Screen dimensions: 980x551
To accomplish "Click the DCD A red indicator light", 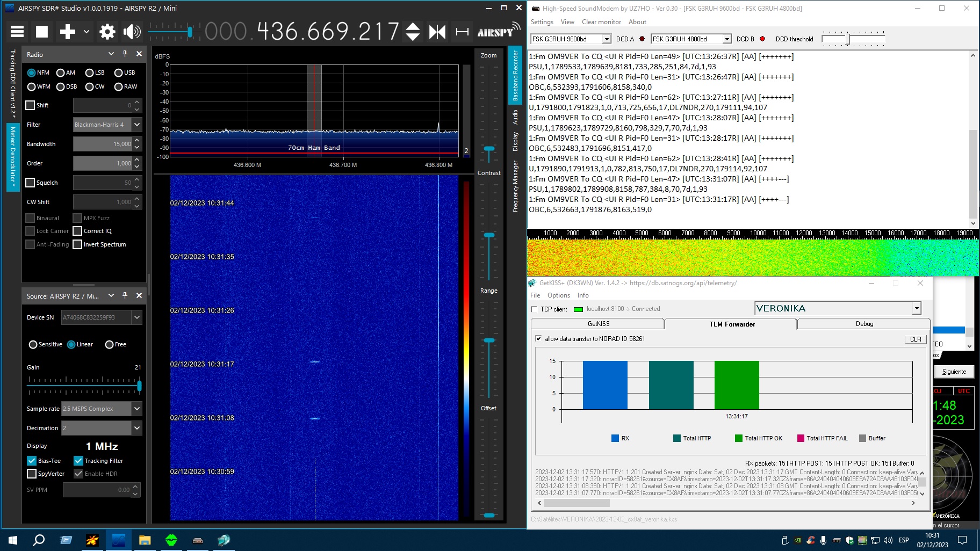I will (642, 39).
